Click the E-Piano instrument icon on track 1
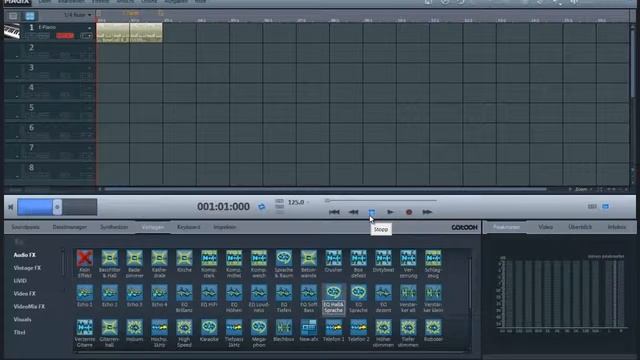The image size is (640, 360). 12,31
